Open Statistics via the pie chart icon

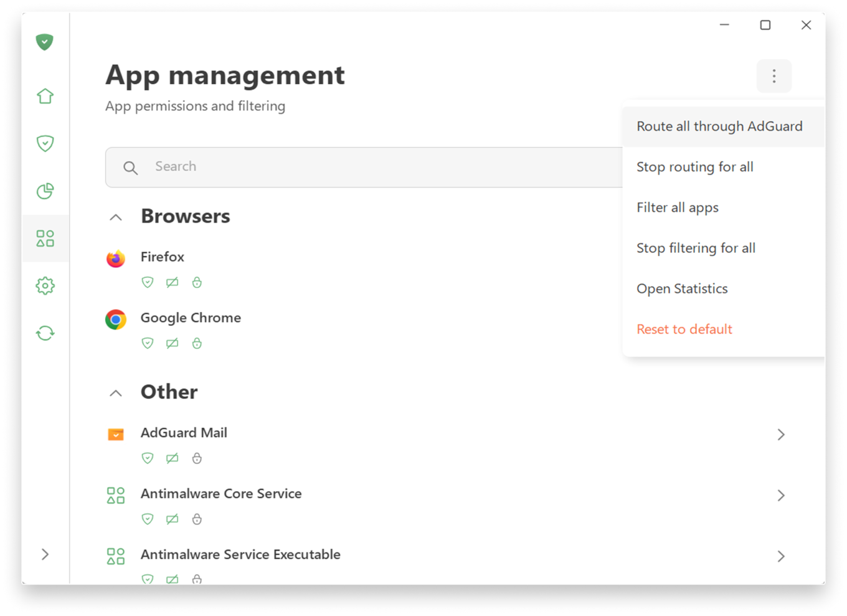tap(45, 191)
